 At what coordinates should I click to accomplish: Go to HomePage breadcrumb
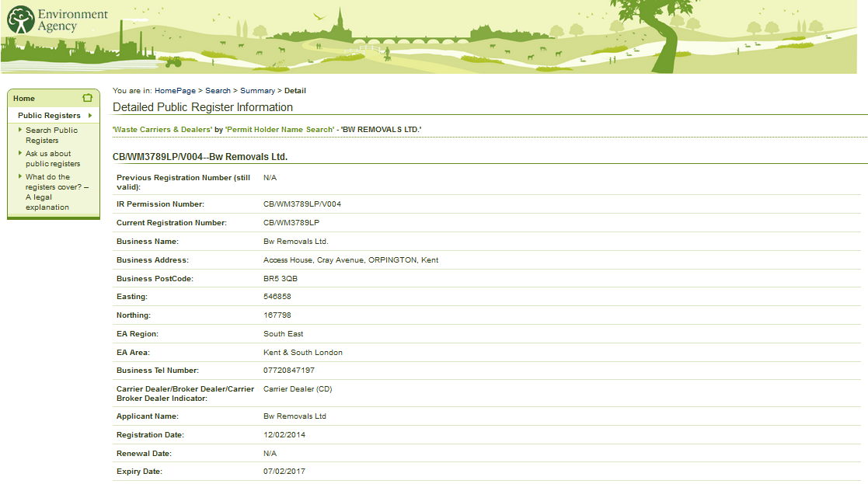tap(175, 91)
